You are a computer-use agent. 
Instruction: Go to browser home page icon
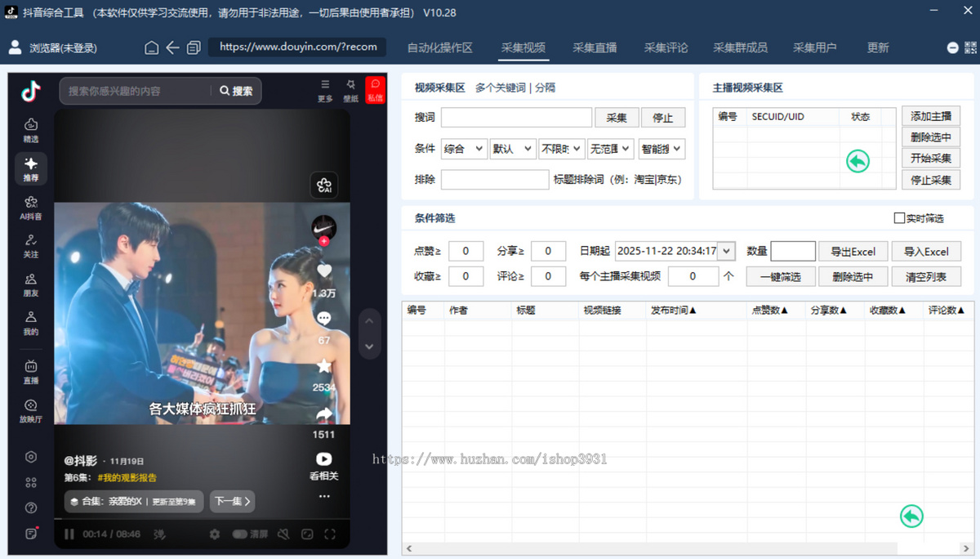(151, 47)
